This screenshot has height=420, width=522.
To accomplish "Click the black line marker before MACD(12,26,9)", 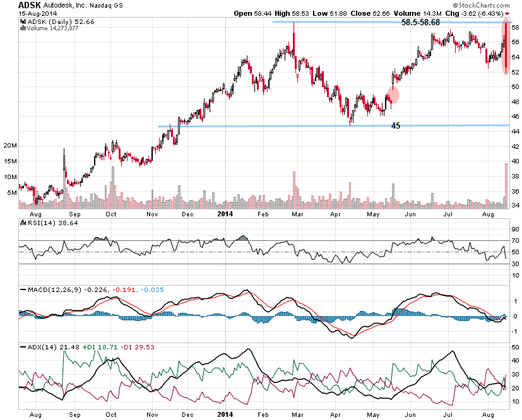I will point(23,289).
